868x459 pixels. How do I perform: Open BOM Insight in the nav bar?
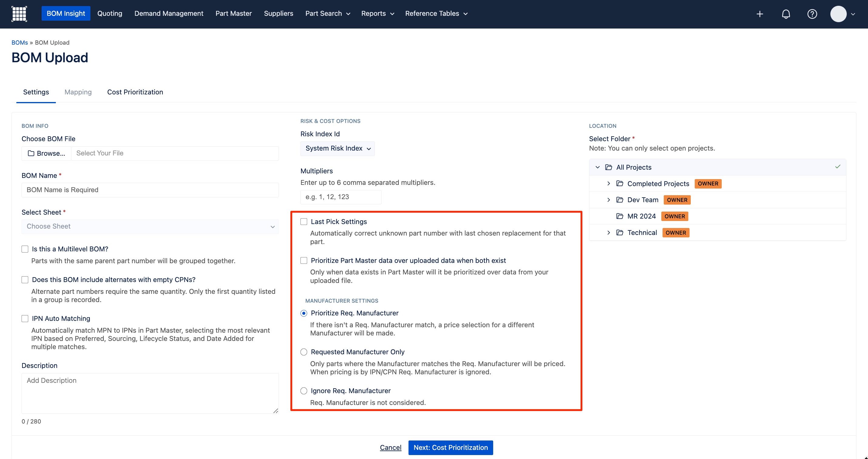(66, 13)
